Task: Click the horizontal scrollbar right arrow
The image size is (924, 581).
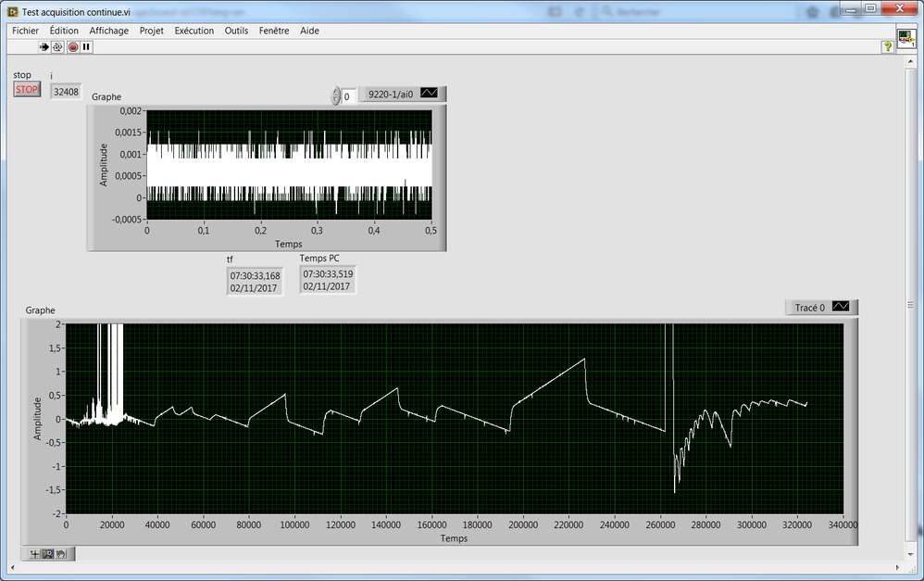Action: pos(897,567)
